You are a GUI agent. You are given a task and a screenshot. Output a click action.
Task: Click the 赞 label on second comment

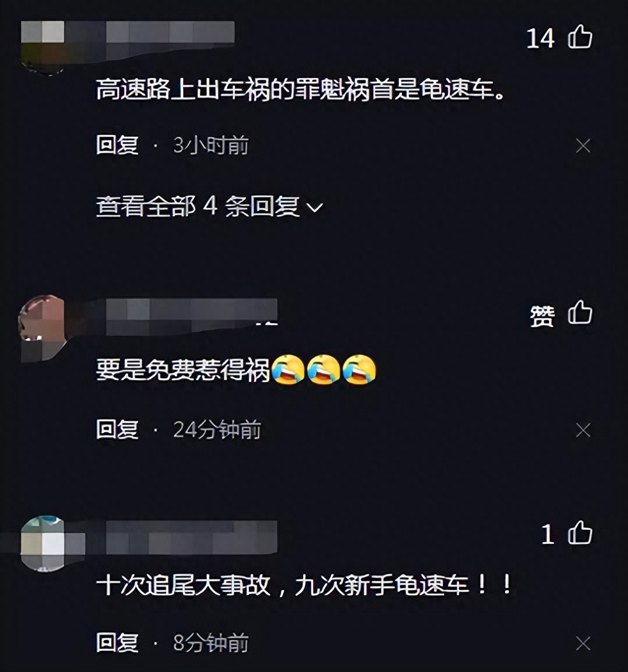point(542,315)
